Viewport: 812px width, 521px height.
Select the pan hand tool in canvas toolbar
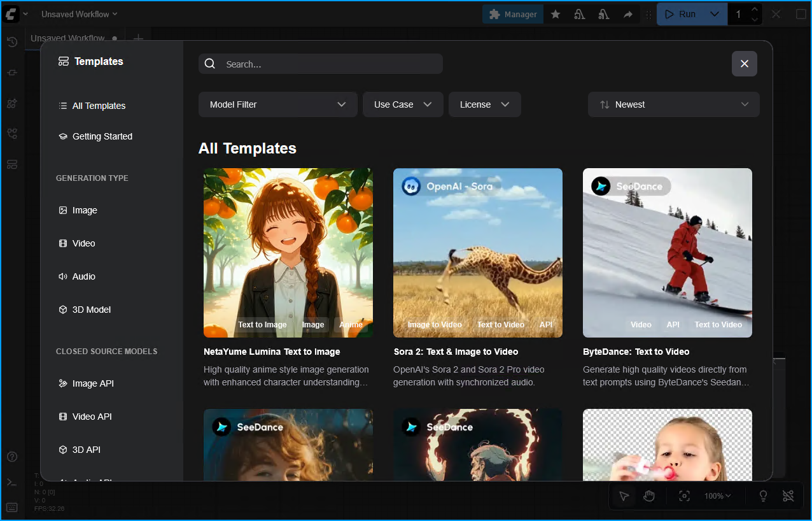[648, 496]
